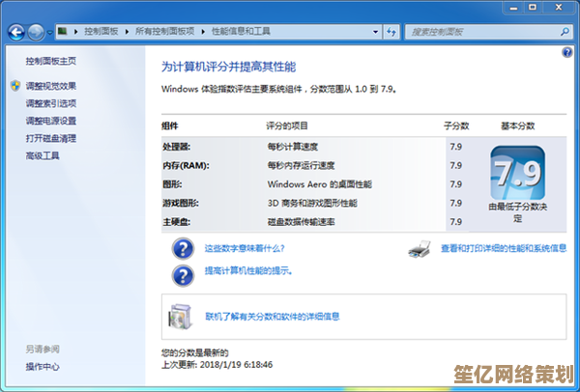Viewport: 580px width, 392px height.
Task: Maximize the window
Action: (533, 7)
